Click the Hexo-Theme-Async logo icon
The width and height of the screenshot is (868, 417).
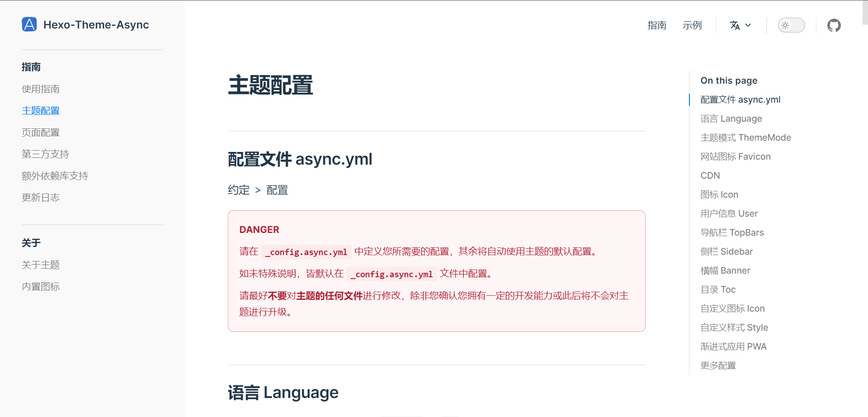click(x=29, y=24)
